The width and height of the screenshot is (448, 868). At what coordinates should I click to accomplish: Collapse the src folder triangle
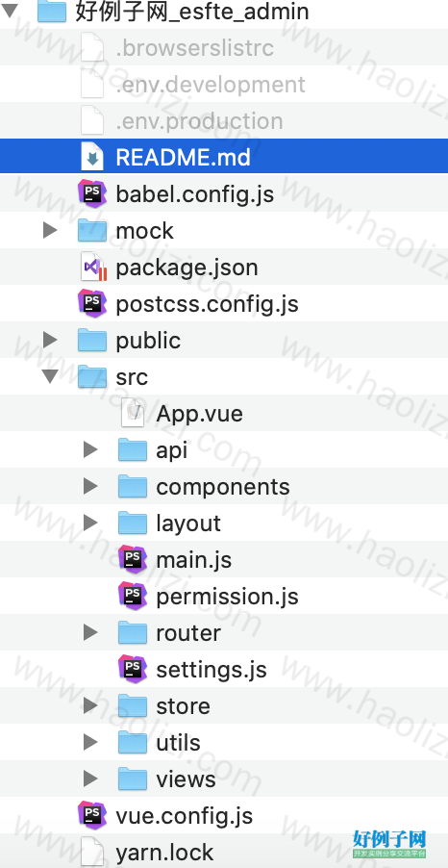point(50,376)
